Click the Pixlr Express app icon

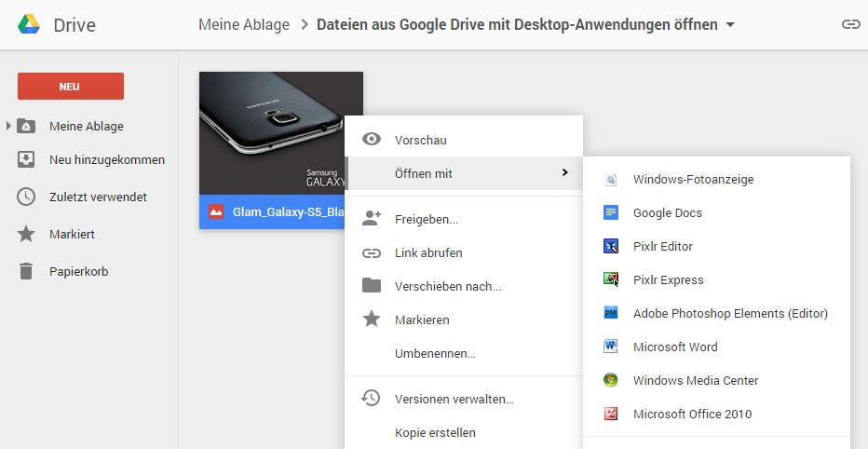click(611, 280)
